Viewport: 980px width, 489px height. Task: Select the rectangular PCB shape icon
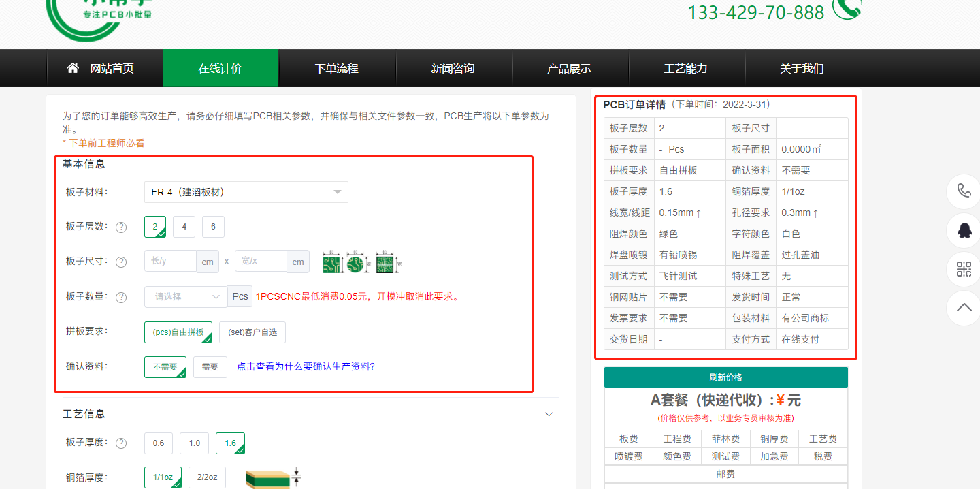333,261
